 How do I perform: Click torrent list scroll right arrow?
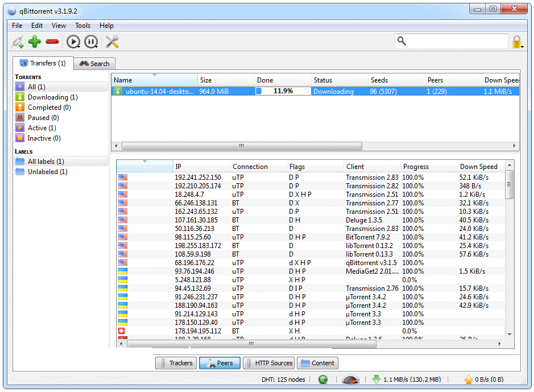point(514,146)
